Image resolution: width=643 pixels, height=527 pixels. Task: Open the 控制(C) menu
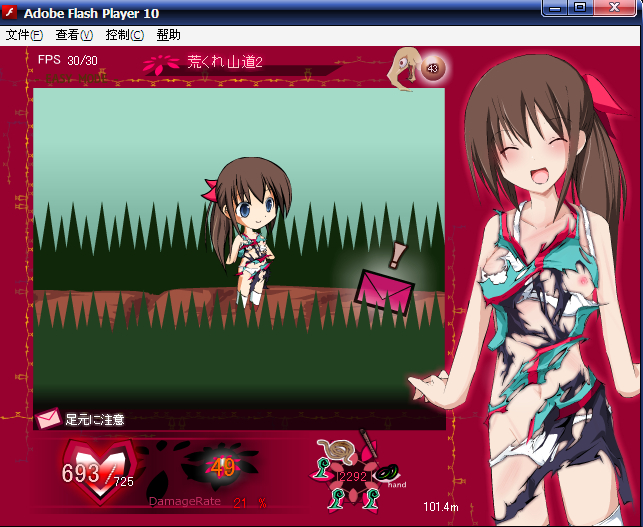click(x=125, y=35)
